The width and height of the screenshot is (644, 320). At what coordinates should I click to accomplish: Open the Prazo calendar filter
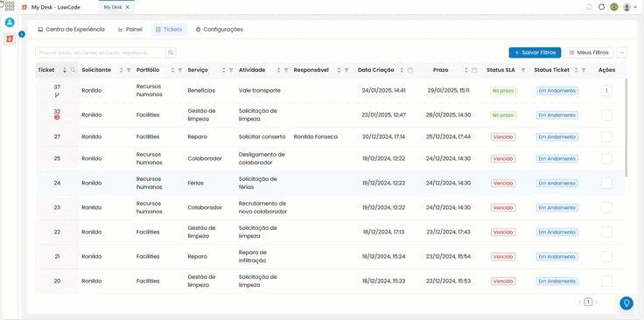(474, 70)
